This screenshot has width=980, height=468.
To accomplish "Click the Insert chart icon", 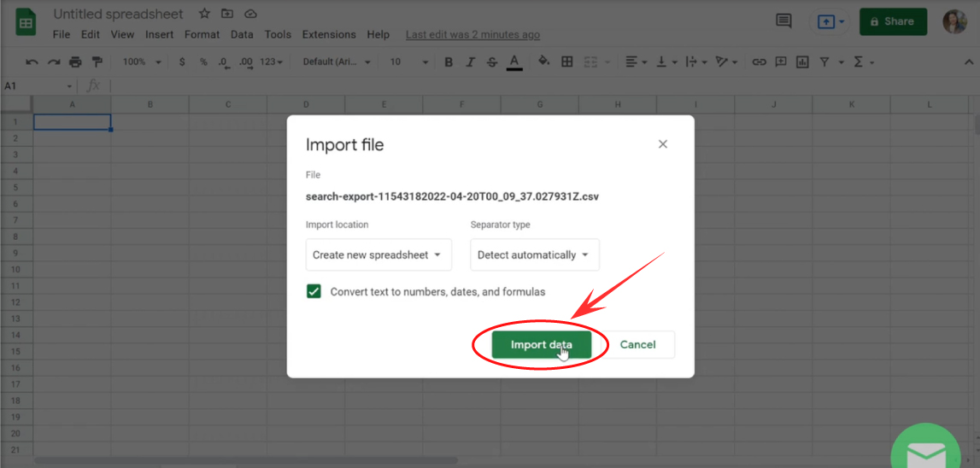I will (x=802, y=61).
